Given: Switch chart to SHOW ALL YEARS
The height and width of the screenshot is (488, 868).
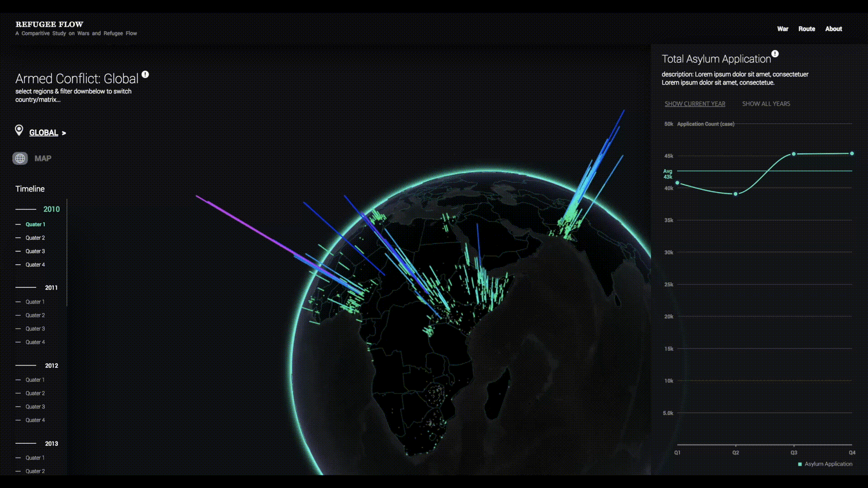Looking at the screenshot, I should (766, 104).
